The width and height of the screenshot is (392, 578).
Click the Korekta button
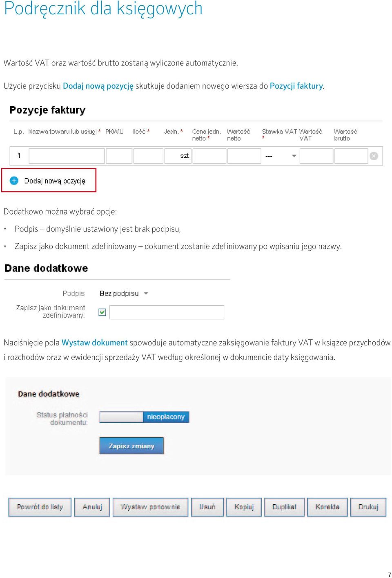327,507
